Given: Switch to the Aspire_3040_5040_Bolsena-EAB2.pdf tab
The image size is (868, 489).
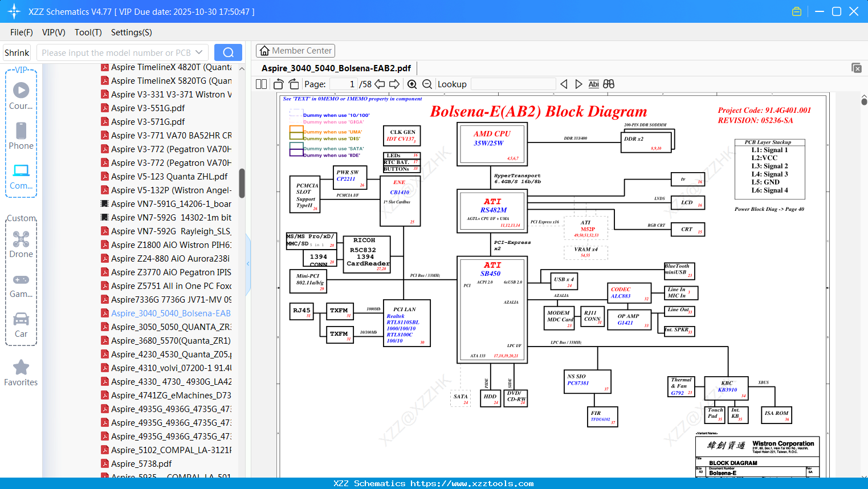Looking at the screenshot, I should tap(336, 68).
